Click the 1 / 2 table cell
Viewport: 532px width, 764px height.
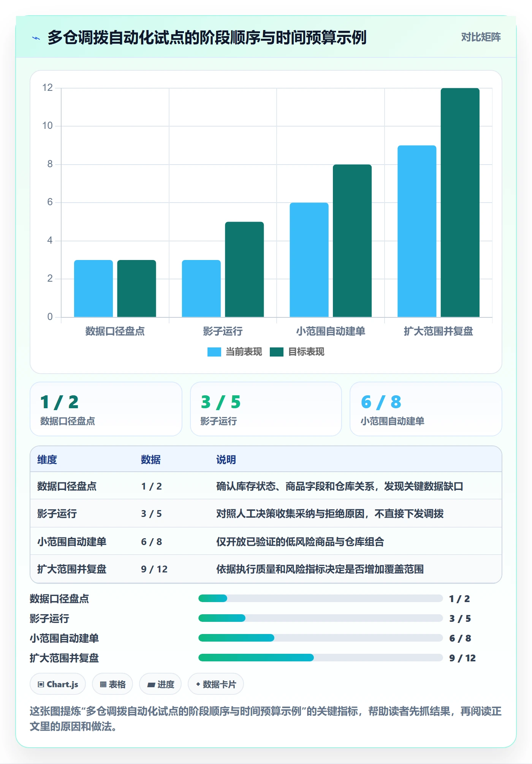152,486
